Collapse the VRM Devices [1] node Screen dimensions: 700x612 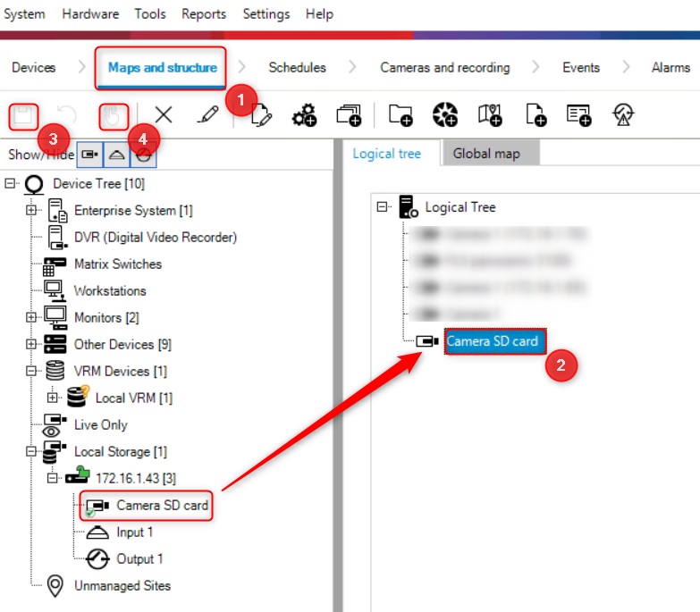31,371
